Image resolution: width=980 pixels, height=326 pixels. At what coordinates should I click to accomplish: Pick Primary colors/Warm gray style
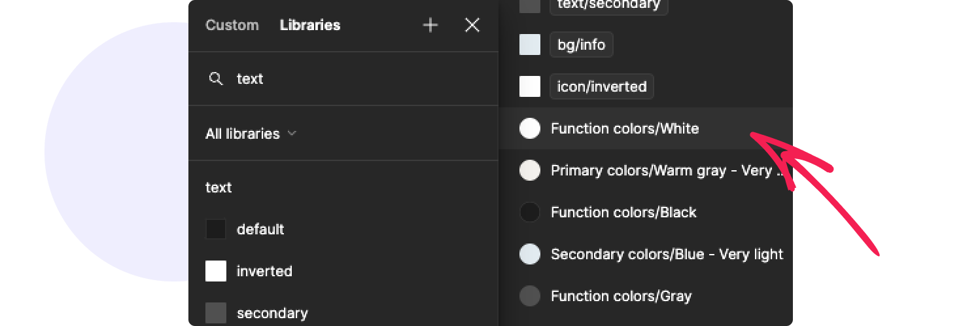[x=654, y=171]
